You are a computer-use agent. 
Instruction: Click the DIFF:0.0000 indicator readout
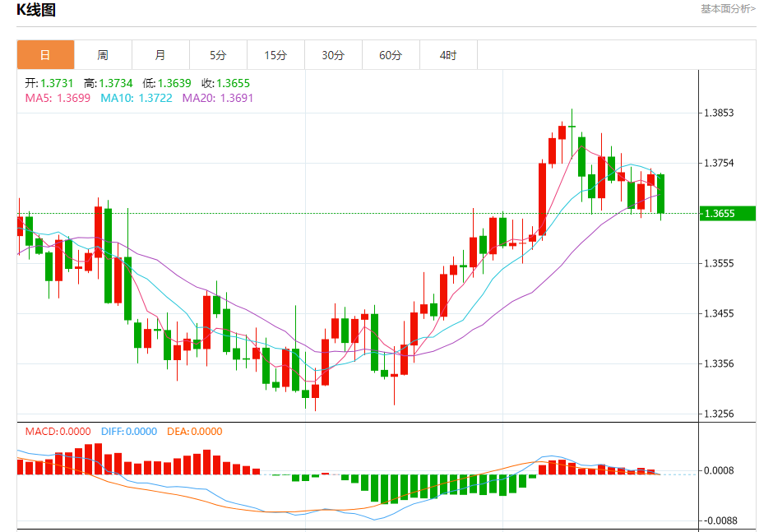click(129, 432)
